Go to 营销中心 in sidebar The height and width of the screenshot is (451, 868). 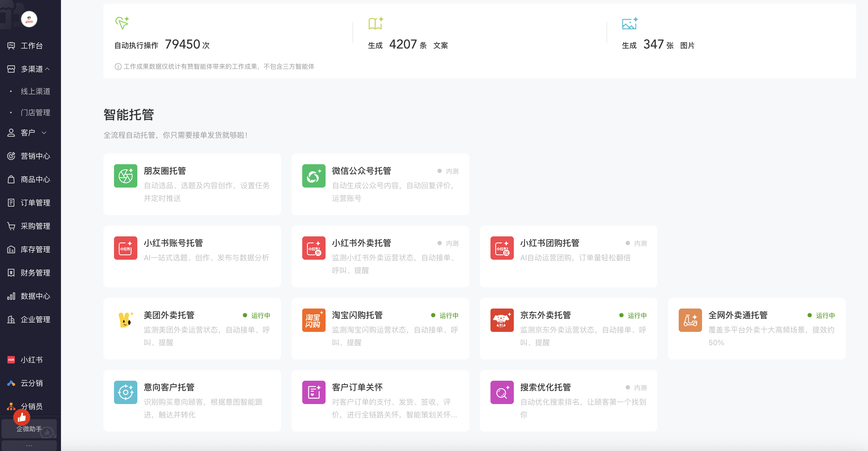pos(35,156)
